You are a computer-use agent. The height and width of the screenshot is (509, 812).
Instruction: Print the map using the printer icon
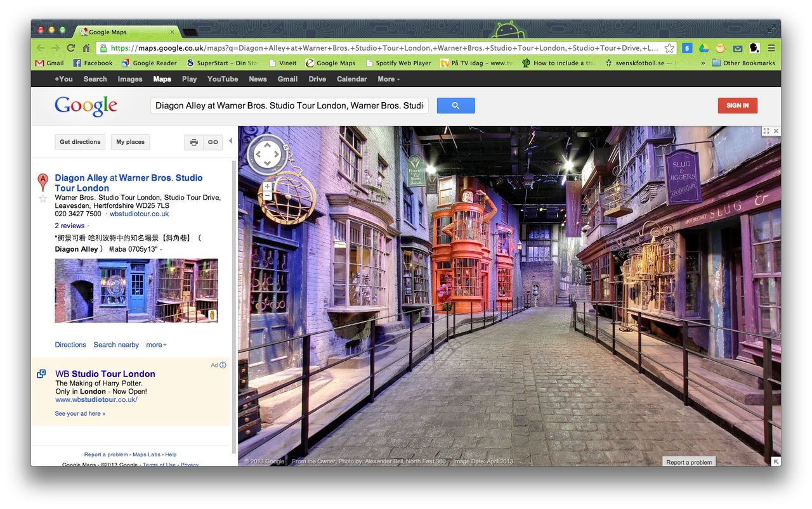tap(194, 142)
